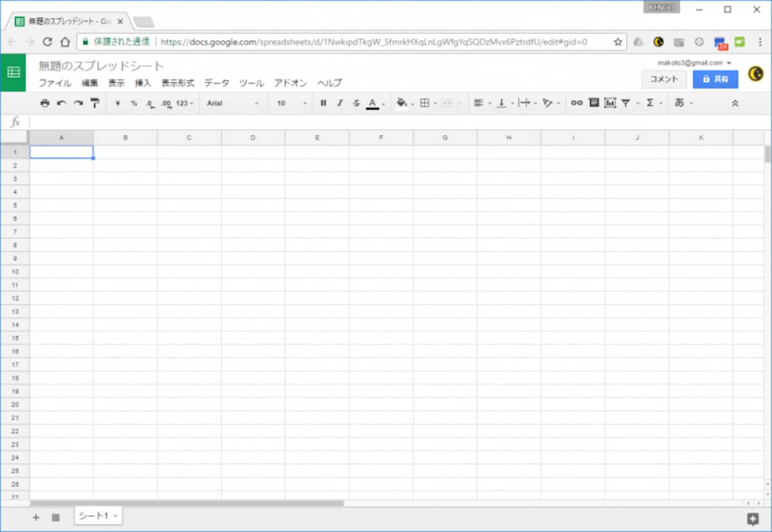Image resolution: width=772 pixels, height=532 pixels.
Task: Toggle bold formatting
Action: click(x=323, y=103)
